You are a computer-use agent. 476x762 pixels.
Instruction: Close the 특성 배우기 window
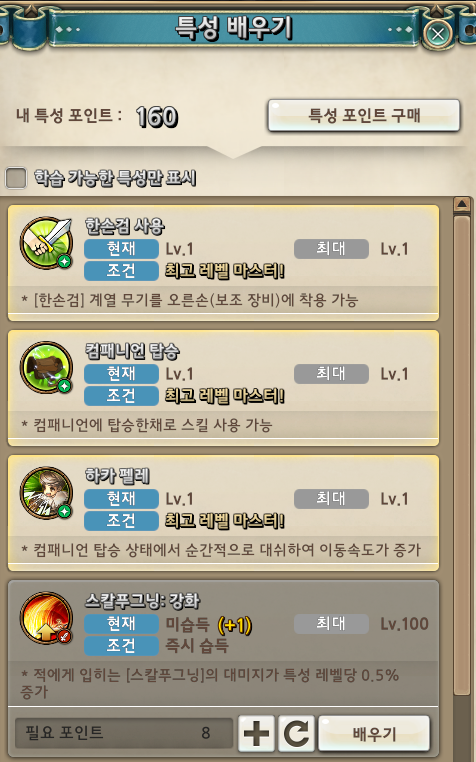(438, 34)
